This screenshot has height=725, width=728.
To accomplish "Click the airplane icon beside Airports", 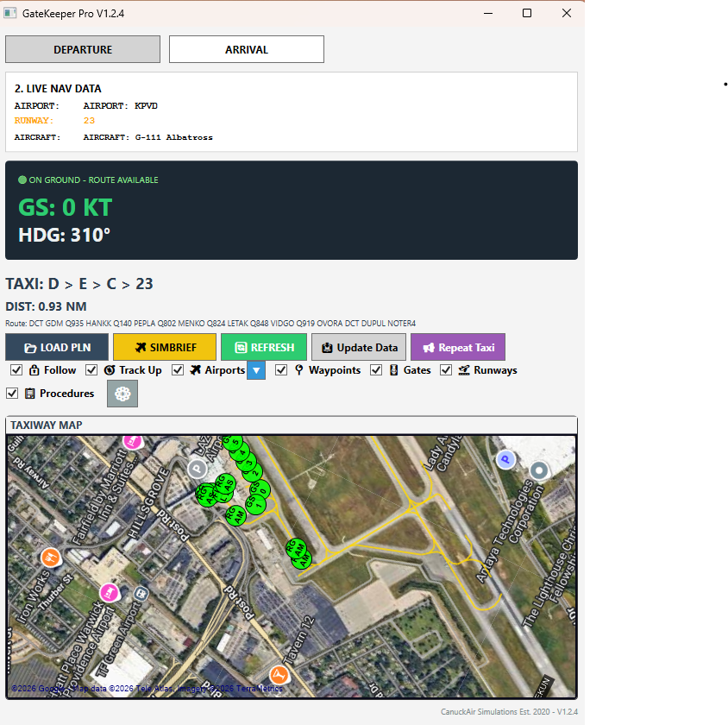I will click(x=196, y=370).
